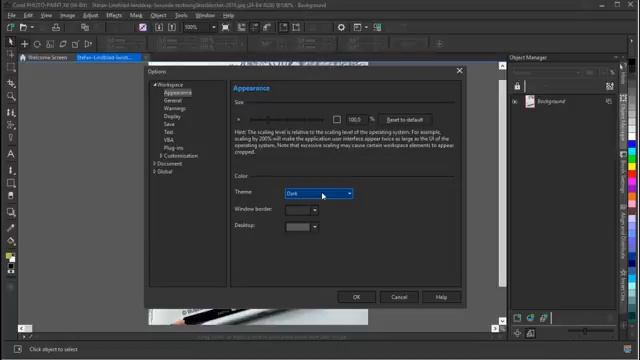Click the document window scroll-up arrow
The image size is (640, 360).
click(502, 66)
